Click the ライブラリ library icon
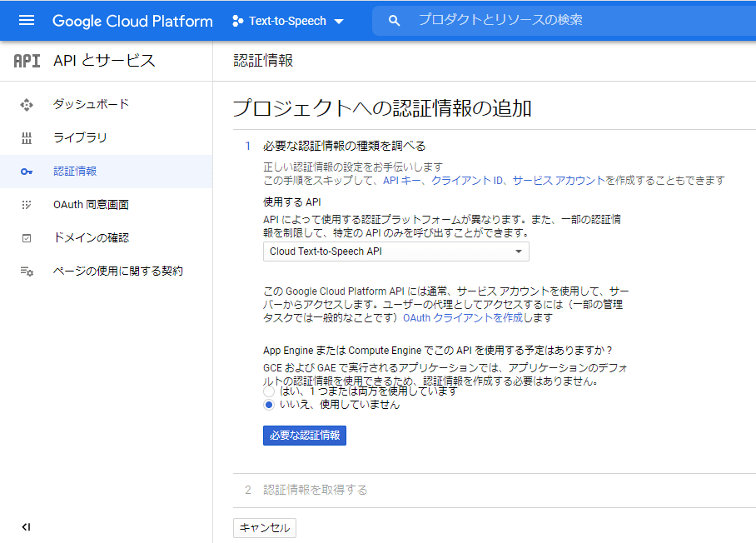Screen dimensions: 756x543 (27, 138)
